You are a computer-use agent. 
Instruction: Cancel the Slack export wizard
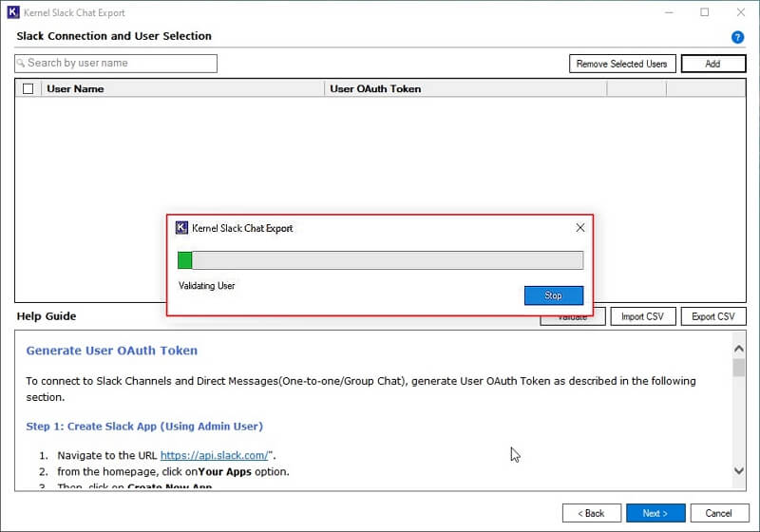click(x=719, y=513)
